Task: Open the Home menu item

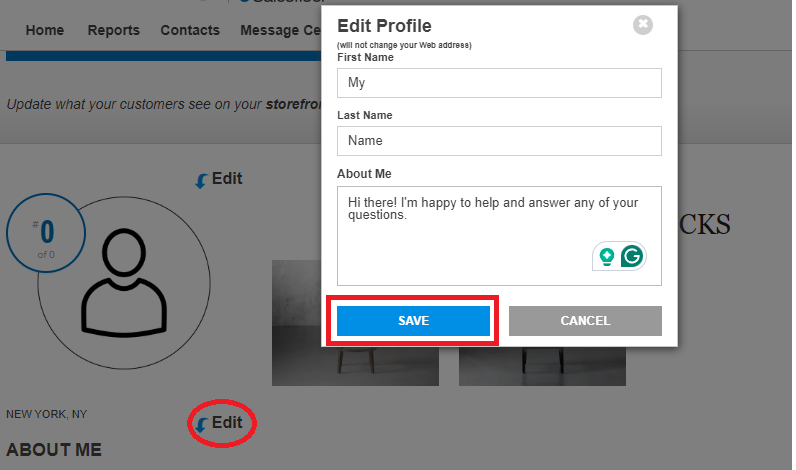Action: (x=45, y=30)
